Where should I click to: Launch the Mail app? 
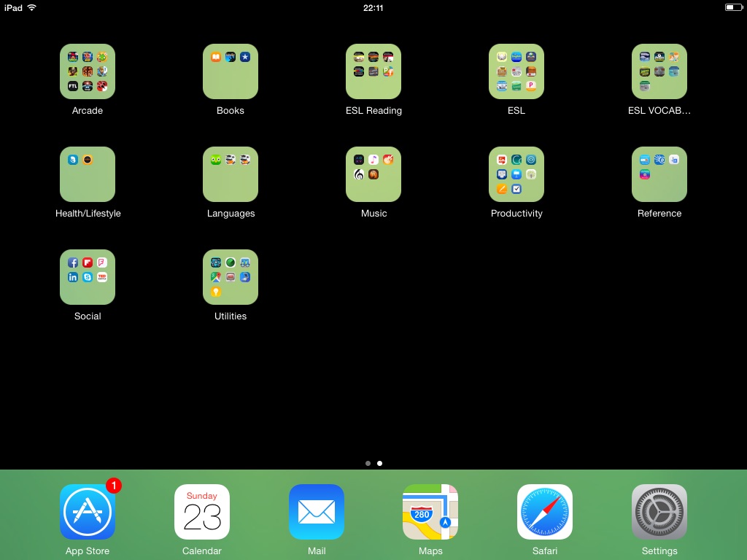(x=317, y=512)
